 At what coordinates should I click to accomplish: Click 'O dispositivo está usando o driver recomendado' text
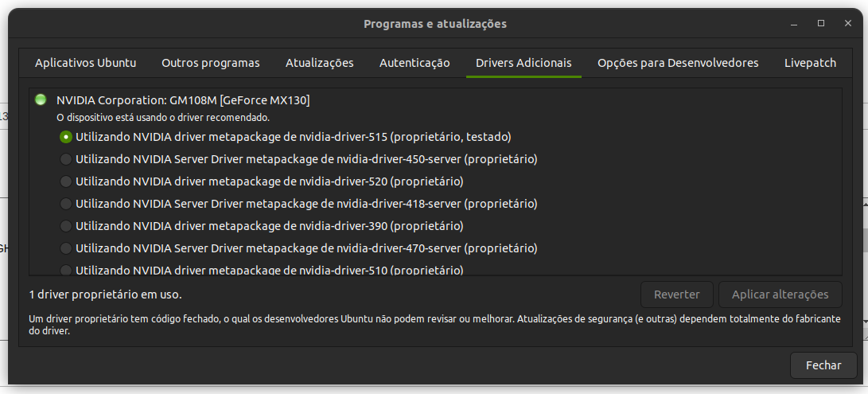(163, 118)
